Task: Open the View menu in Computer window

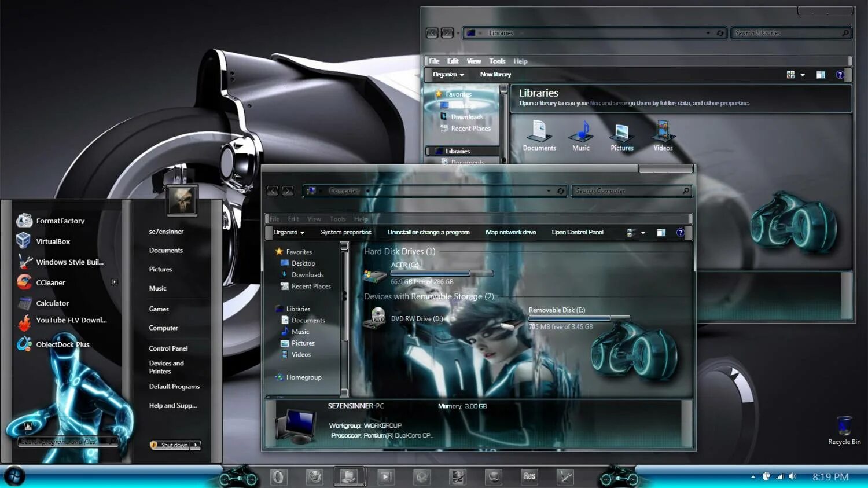Action: (x=314, y=219)
